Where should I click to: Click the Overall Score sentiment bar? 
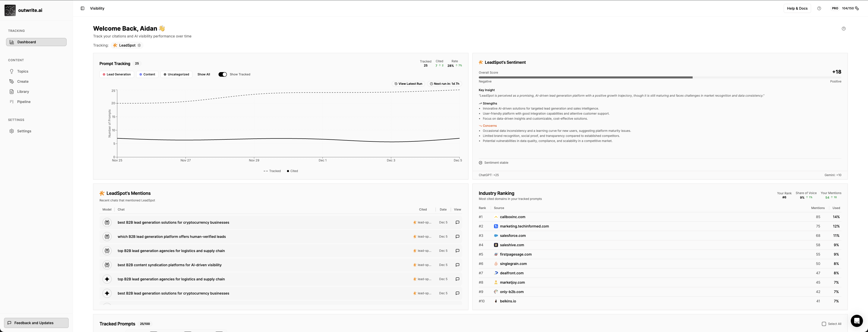tap(659, 77)
